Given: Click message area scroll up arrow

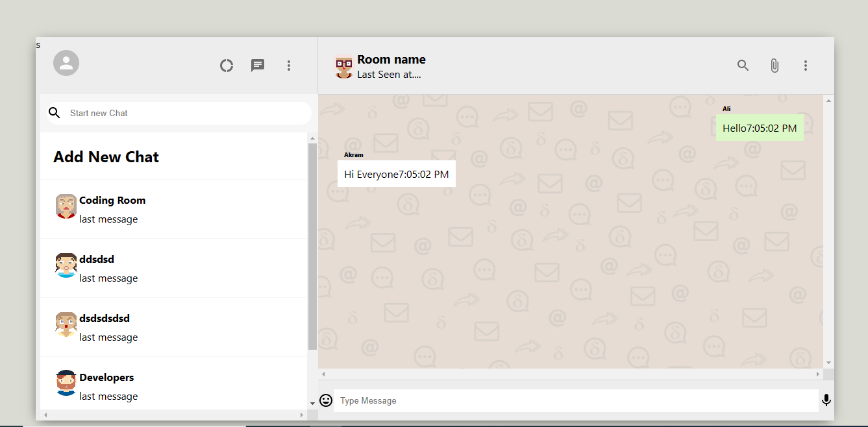Looking at the screenshot, I should click(828, 100).
